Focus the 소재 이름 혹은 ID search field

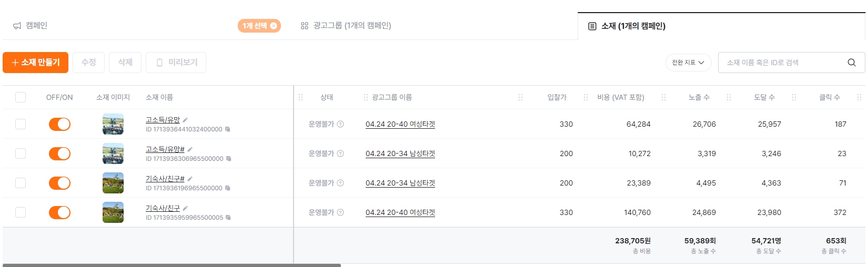pos(784,63)
